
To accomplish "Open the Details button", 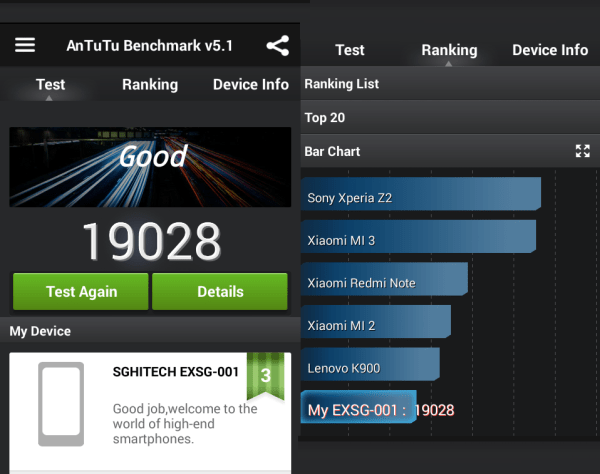I will click(x=220, y=292).
